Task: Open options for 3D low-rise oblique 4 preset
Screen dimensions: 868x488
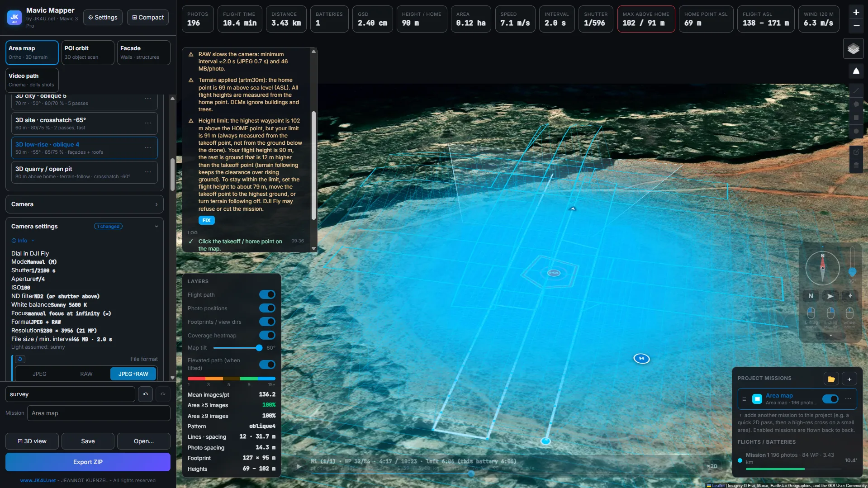Action: click(148, 148)
